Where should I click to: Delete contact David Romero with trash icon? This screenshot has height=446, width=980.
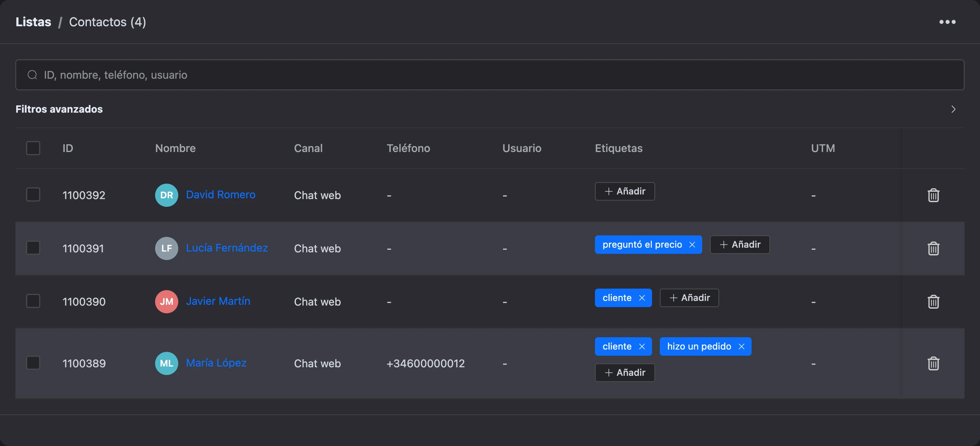[933, 195]
